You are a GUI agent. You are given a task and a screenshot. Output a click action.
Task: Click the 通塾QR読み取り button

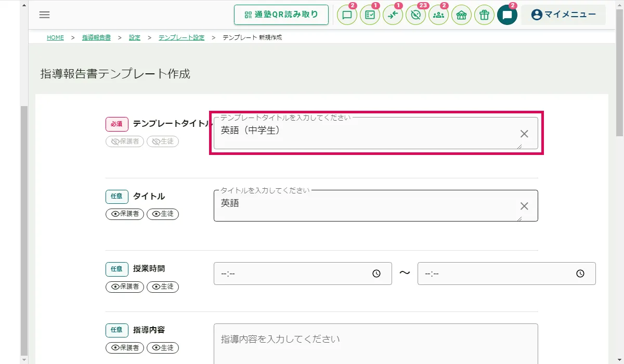coord(281,15)
